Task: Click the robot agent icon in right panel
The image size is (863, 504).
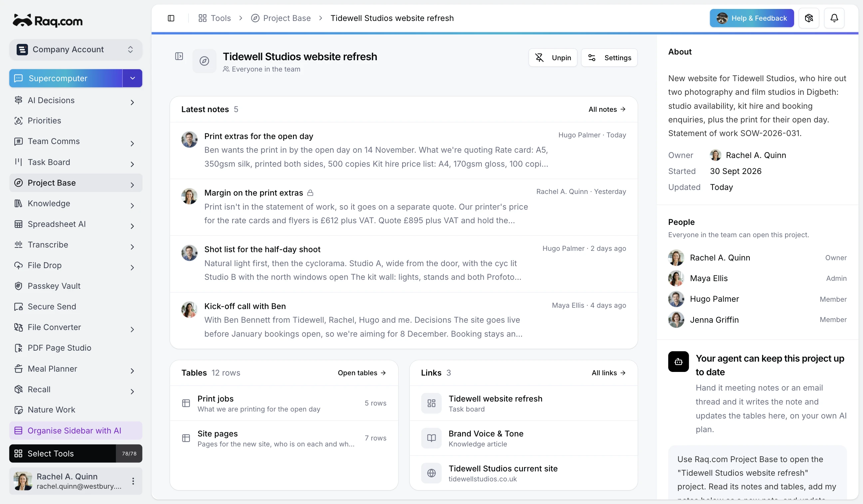Action: (678, 361)
